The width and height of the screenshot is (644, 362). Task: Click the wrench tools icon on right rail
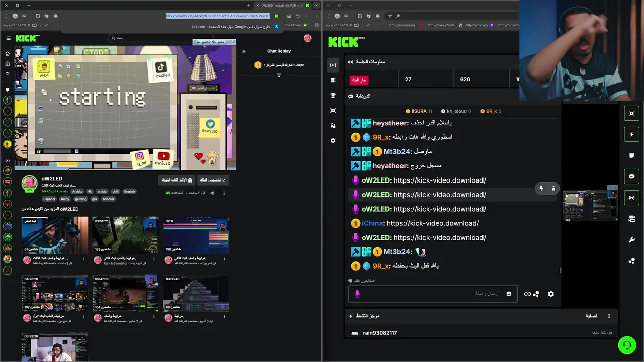pyautogui.click(x=631, y=240)
